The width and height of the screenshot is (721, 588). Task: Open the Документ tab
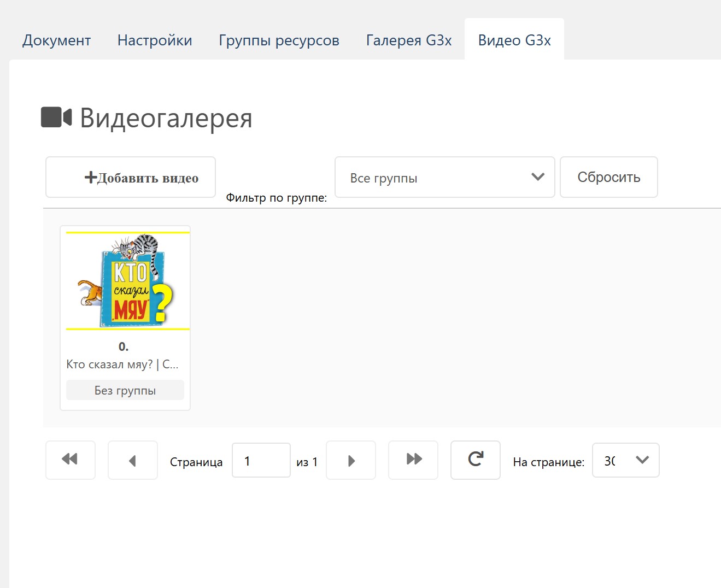pos(56,40)
